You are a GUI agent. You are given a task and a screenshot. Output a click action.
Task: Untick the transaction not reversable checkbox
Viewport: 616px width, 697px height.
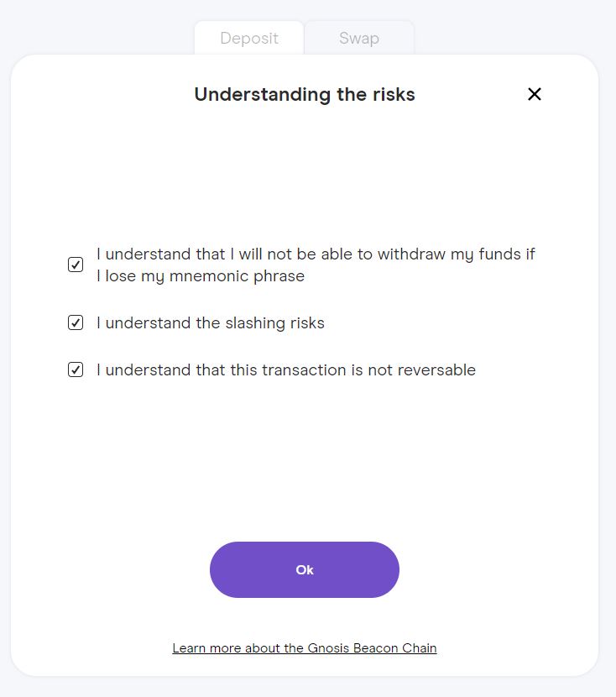tap(76, 369)
